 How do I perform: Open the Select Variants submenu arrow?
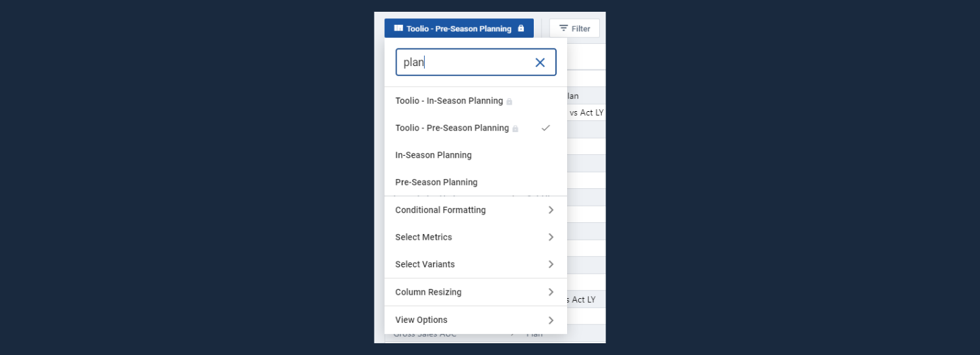click(551, 264)
